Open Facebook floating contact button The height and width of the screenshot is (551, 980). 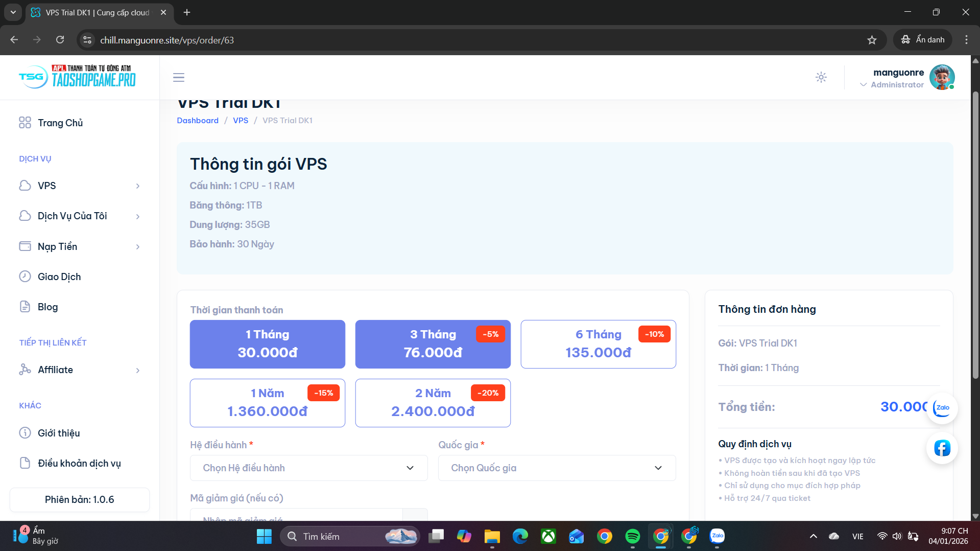point(942,448)
